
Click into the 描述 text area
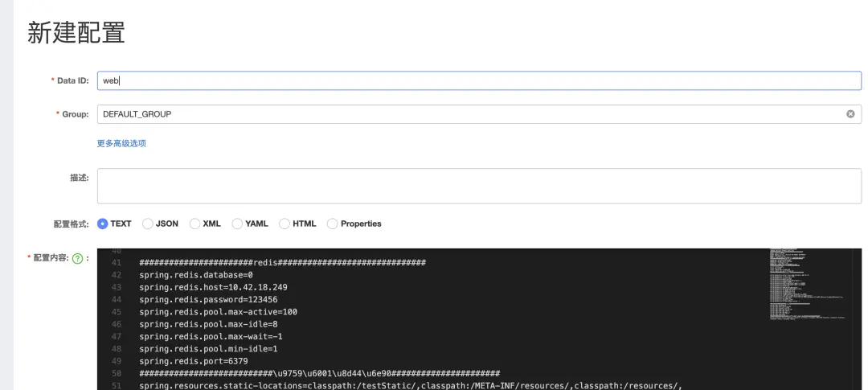[x=479, y=186]
